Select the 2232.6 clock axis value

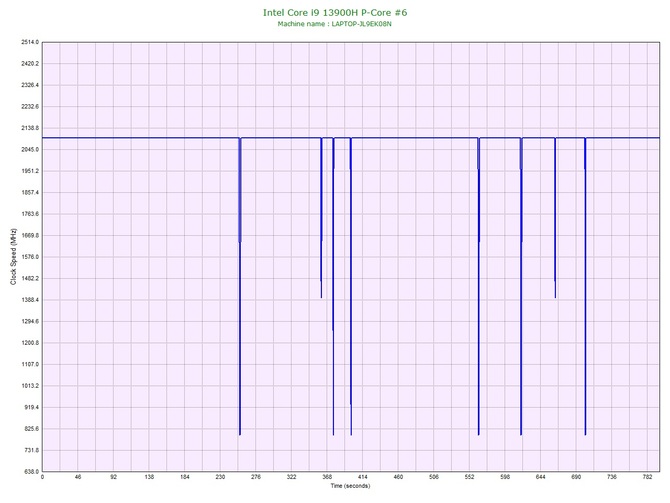tap(30, 107)
